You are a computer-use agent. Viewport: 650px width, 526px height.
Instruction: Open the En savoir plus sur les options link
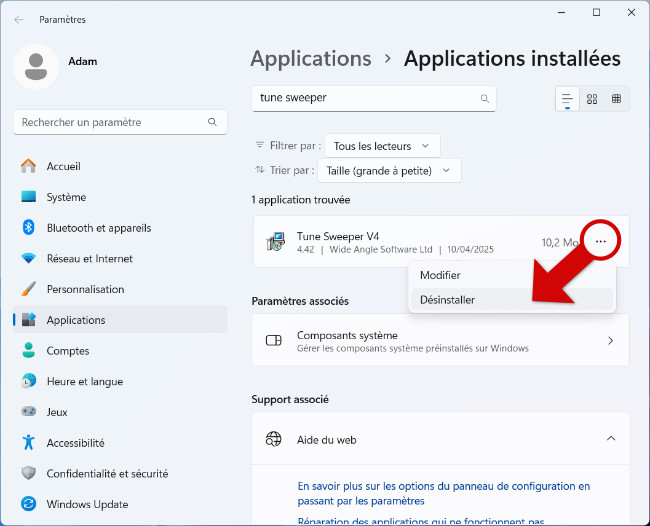click(444, 494)
